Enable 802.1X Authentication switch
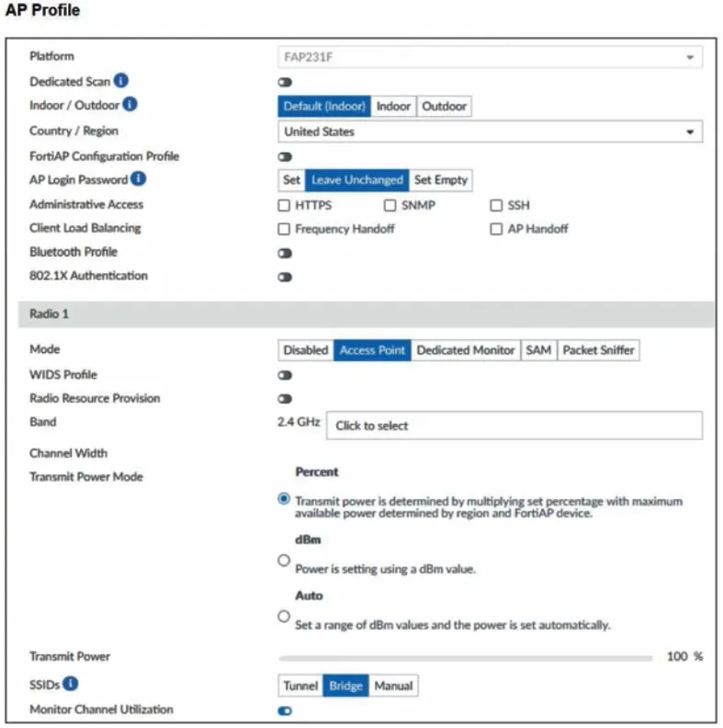The height and width of the screenshot is (728, 723). 285,278
